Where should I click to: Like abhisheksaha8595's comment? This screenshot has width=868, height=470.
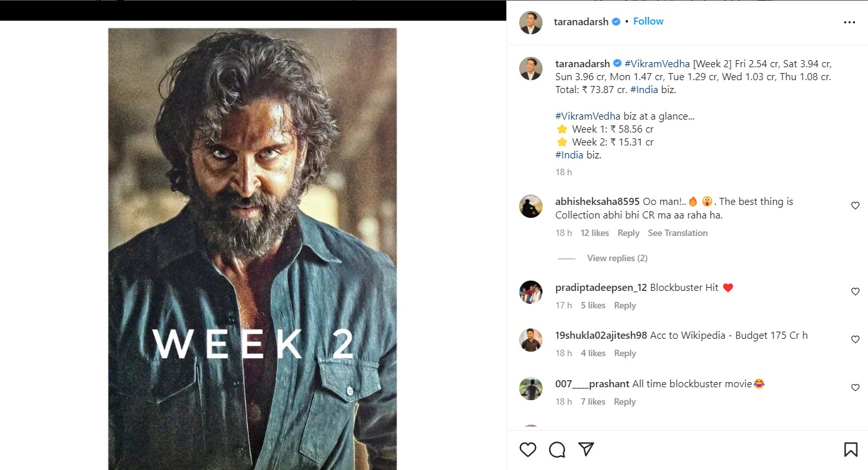pos(855,206)
